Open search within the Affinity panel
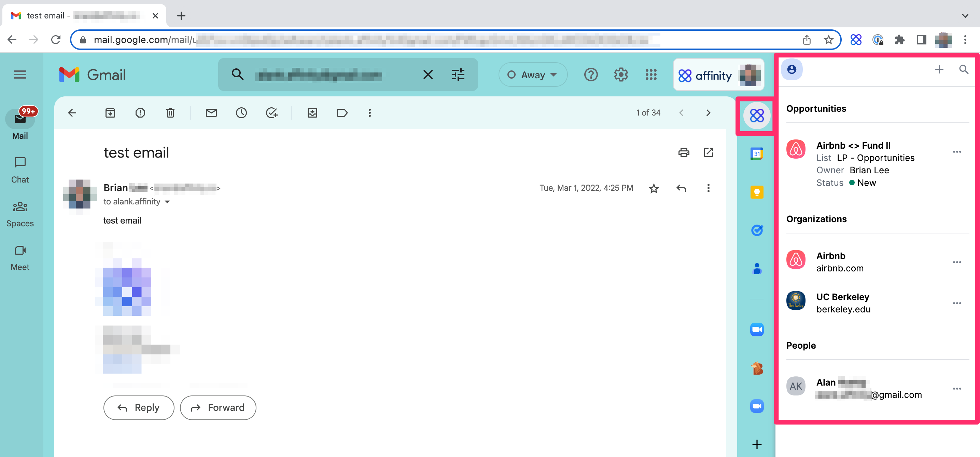Image resolution: width=980 pixels, height=457 pixels. click(964, 69)
